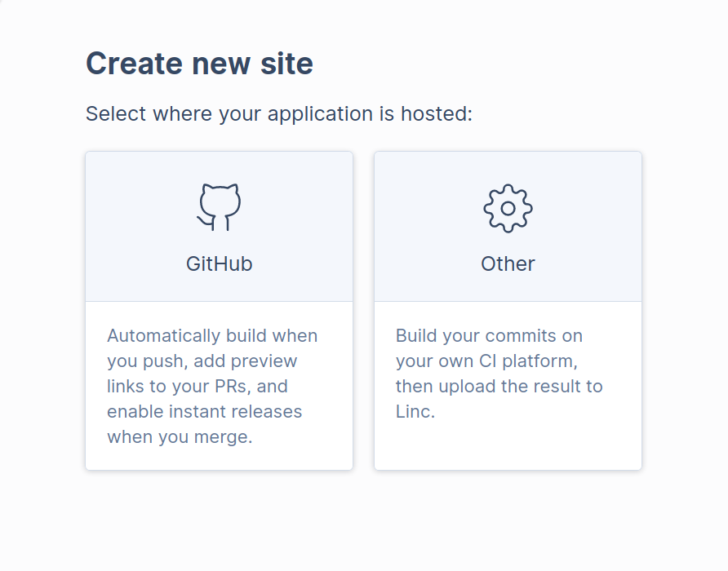Click the 'enable instant releases' line

click(x=204, y=411)
